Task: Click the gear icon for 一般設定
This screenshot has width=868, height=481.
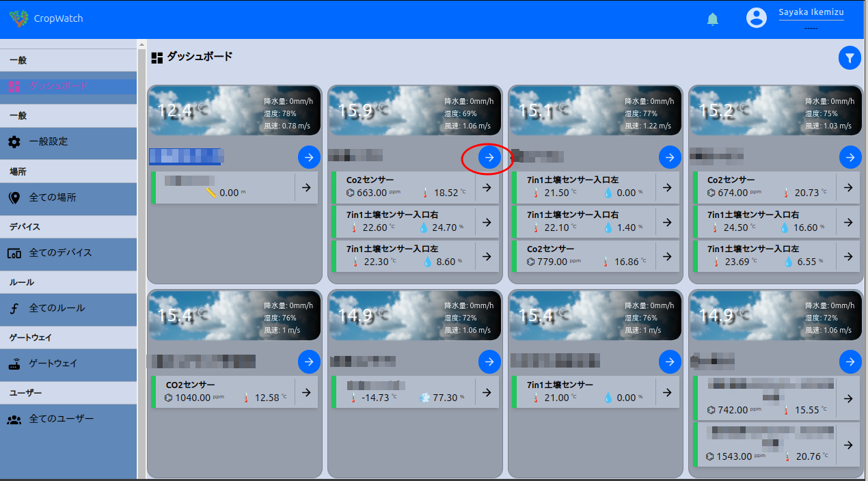Action: coord(14,142)
